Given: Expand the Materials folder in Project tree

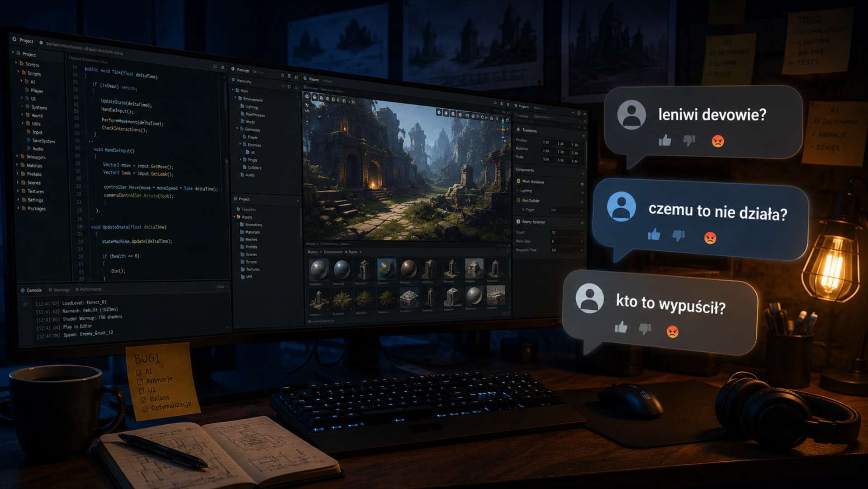Looking at the screenshot, I should [18, 165].
